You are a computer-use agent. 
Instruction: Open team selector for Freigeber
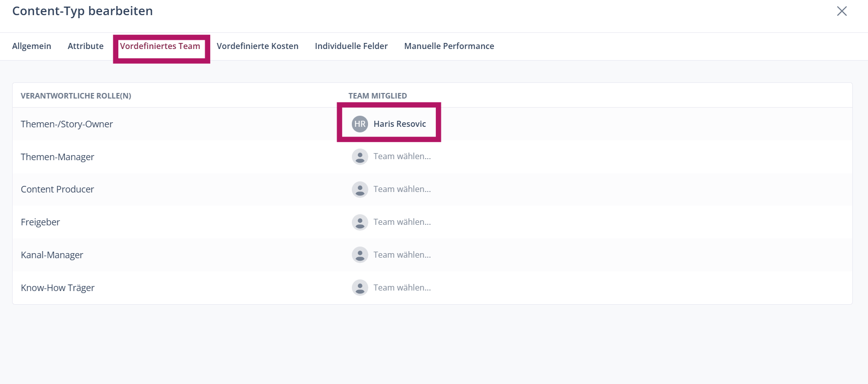[402, 222]
